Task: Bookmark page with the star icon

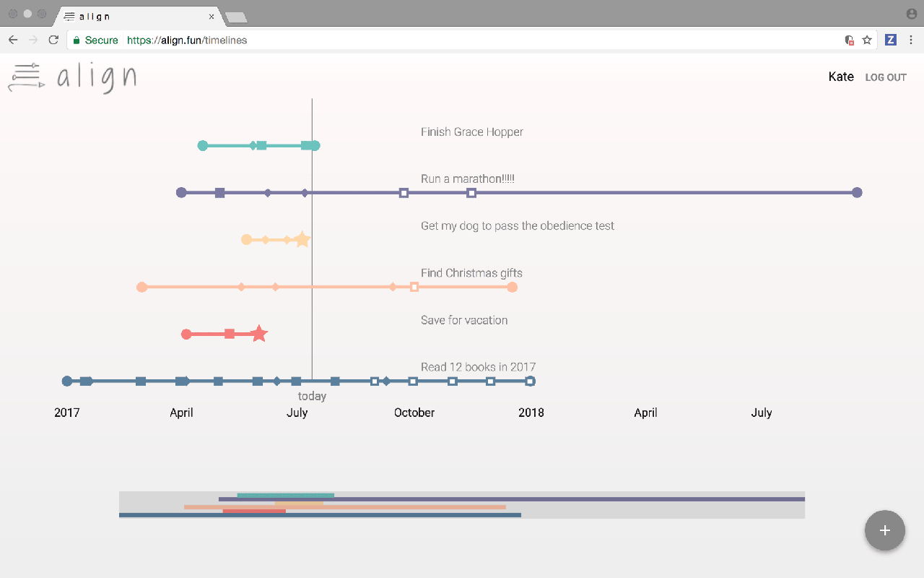Action: coord(867,40)
